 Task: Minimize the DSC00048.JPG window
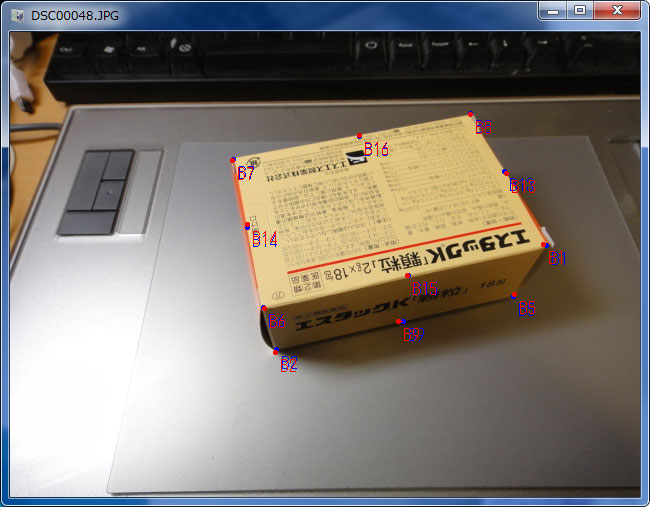pyautogui.click(x=553, y=11)
